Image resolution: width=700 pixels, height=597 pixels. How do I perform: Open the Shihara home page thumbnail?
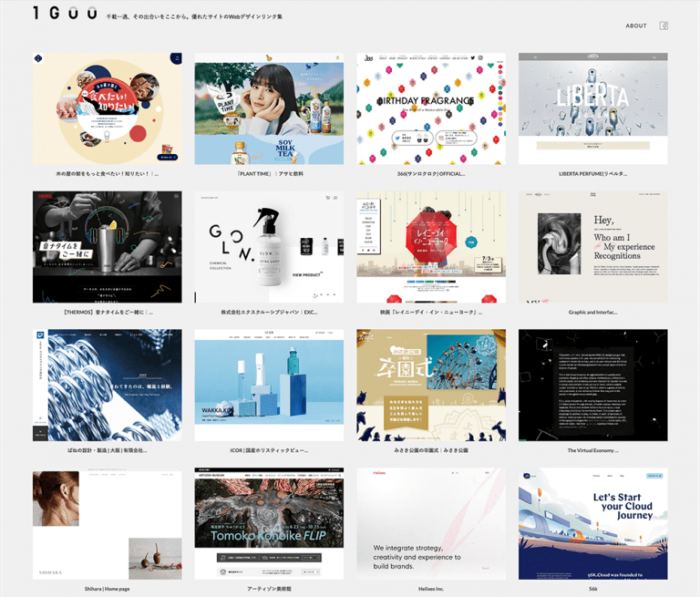pos(108,524)
